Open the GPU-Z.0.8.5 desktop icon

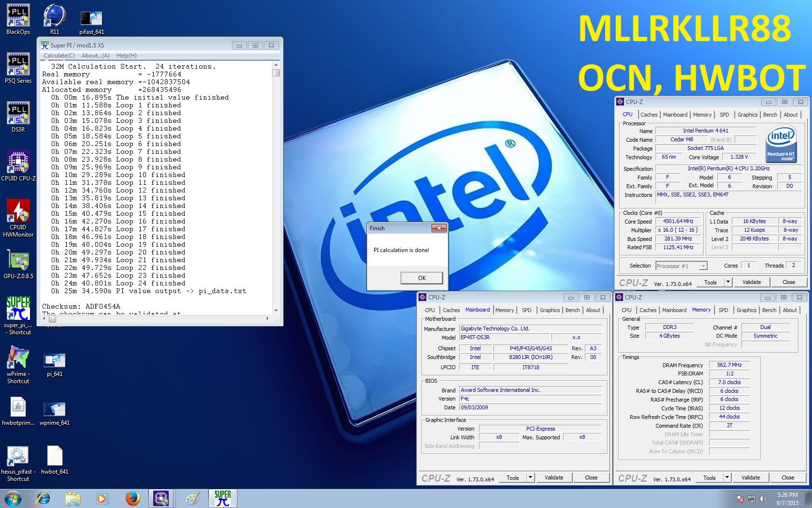[18, 264]
